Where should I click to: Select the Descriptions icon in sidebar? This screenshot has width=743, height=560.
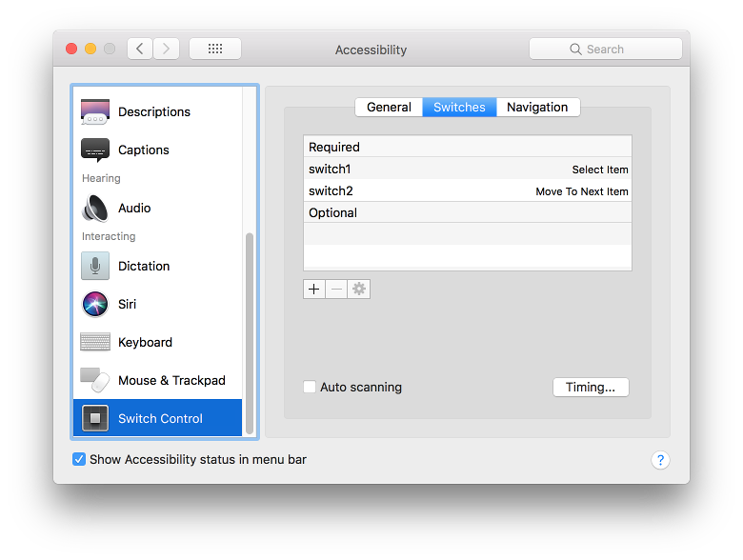click(x=95, y=112)
